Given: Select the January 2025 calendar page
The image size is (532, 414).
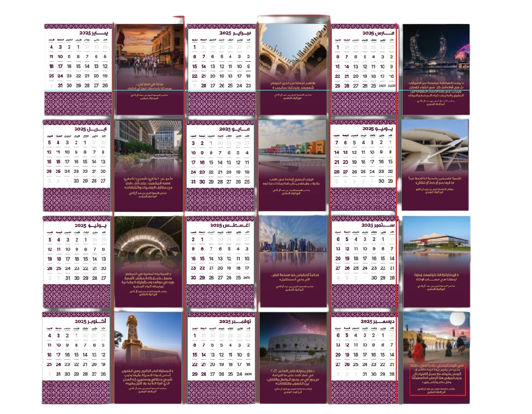Looking at the screenshot, I should coord(78,69).
